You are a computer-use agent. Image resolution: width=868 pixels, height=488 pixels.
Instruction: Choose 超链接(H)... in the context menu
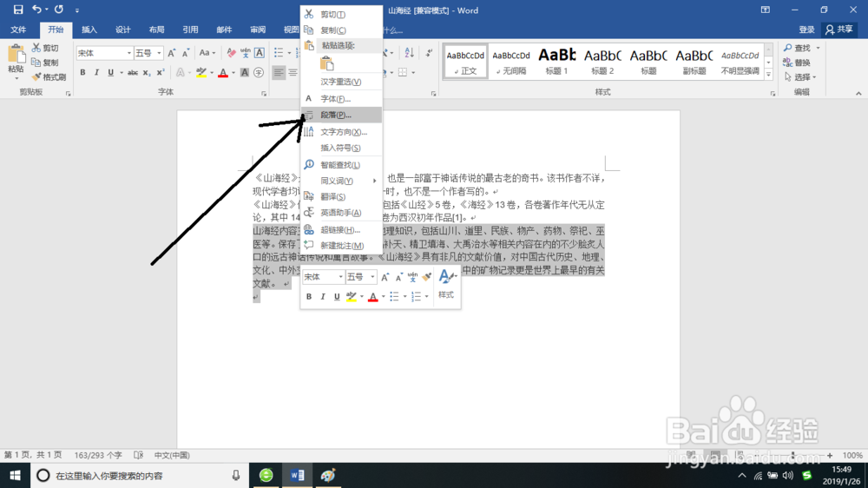click(341, 230)
